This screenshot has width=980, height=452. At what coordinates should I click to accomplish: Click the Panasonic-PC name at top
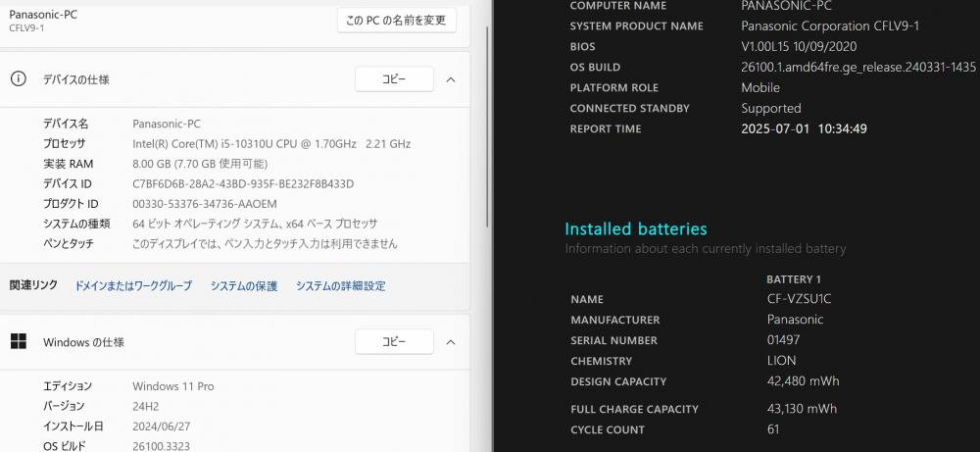43,14
